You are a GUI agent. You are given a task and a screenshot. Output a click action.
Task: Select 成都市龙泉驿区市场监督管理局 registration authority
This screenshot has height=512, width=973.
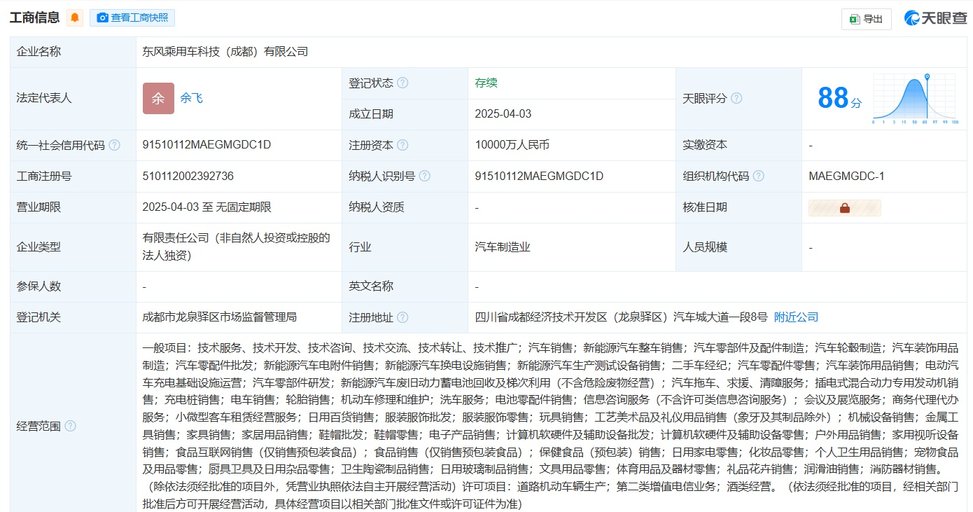coord(220,317)
